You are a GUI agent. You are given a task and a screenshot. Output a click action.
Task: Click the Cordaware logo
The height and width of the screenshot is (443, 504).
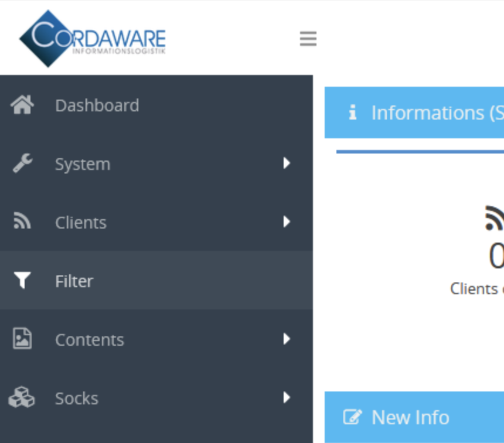coord(93,39)
